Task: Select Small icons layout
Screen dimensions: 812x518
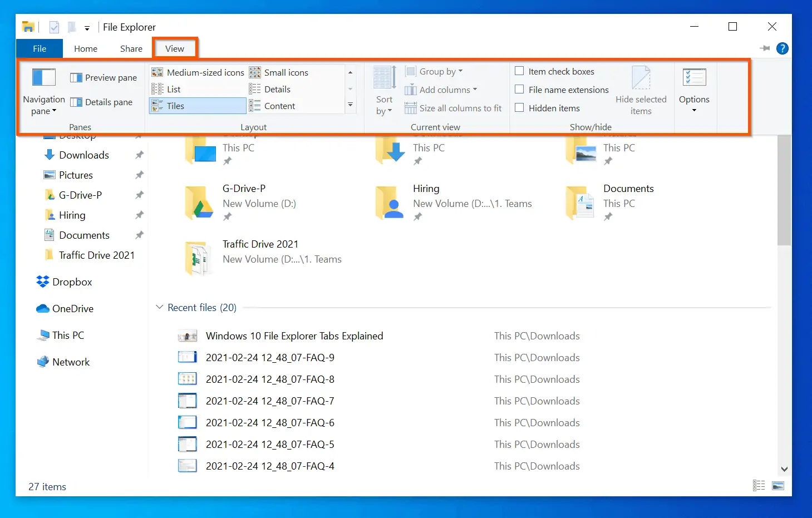Action: click(x=278, y=72)
